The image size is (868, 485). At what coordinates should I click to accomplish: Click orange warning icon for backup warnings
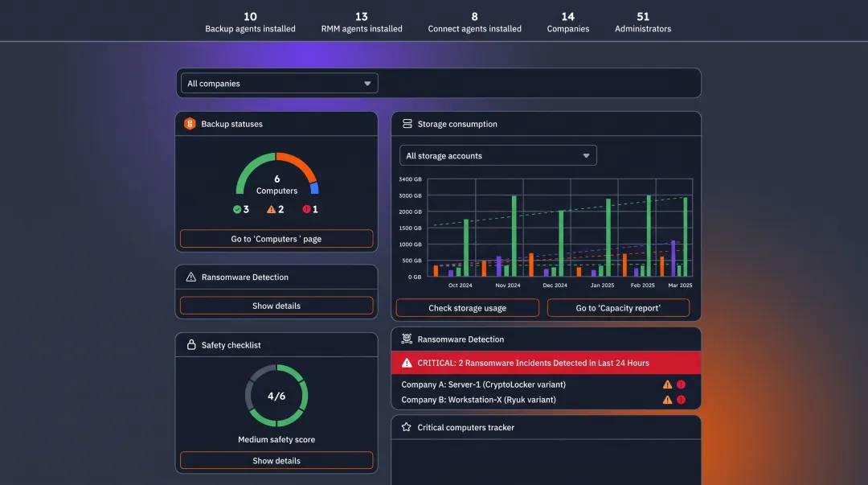[272, 209]
